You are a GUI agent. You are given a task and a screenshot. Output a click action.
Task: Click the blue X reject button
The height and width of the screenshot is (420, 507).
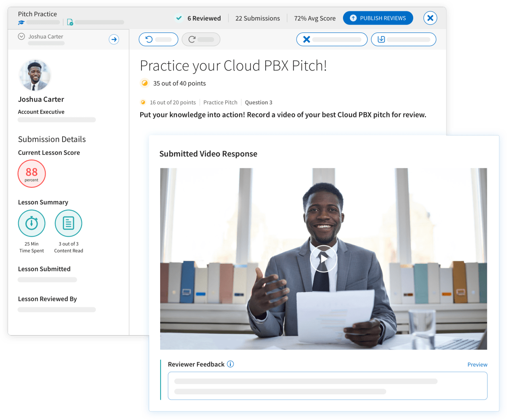click(332, 39)
